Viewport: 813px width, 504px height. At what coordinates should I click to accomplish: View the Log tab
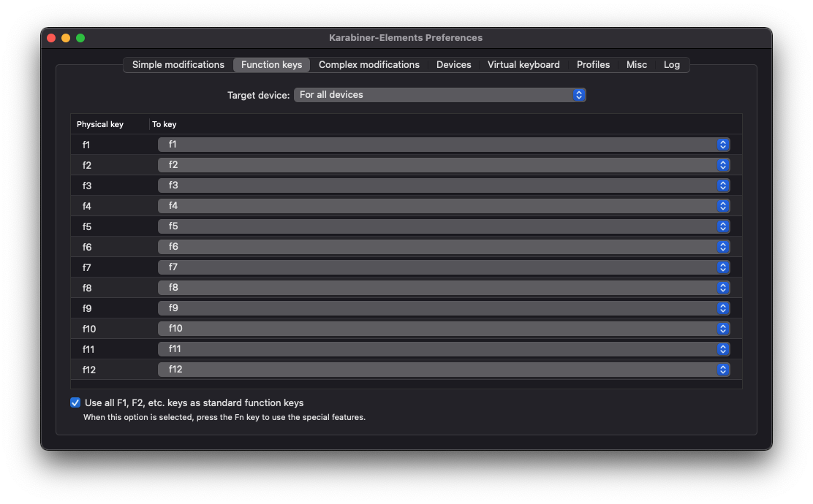(x=671, y=65)
